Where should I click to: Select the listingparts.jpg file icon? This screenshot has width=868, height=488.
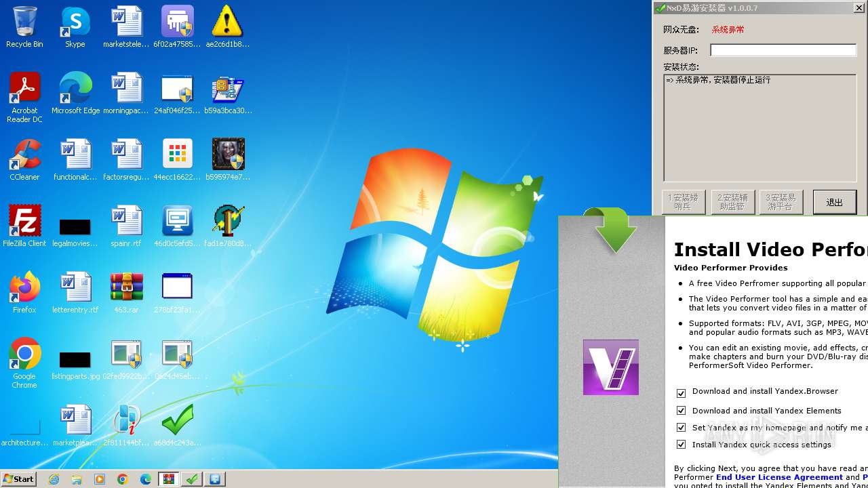click(75, 366)
